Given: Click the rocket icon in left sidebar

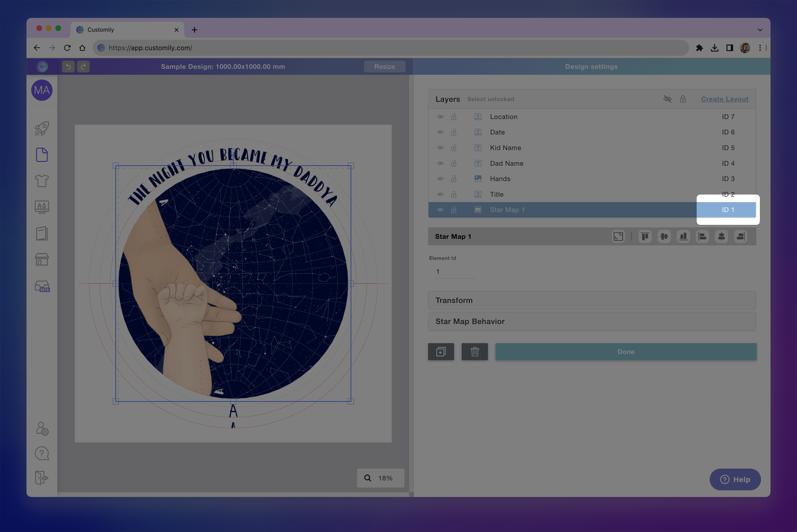Looking at the screenshot, I should [x=42, y=129].
